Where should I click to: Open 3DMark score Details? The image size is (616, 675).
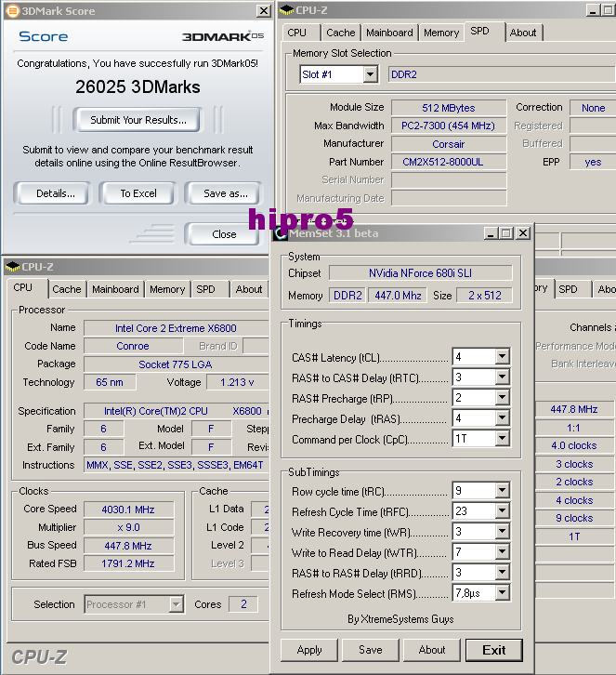pos(53,193)
